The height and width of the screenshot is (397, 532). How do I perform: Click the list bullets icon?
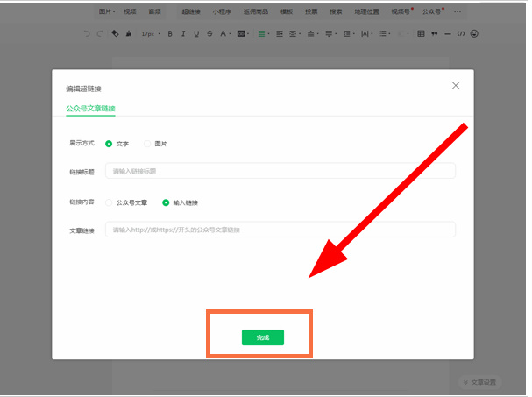(383, 33)
